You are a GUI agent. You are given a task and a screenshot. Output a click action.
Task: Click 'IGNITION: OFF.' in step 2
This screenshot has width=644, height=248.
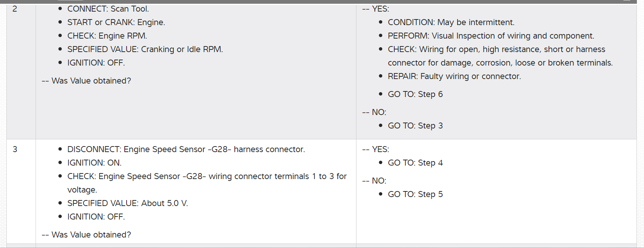96,63
